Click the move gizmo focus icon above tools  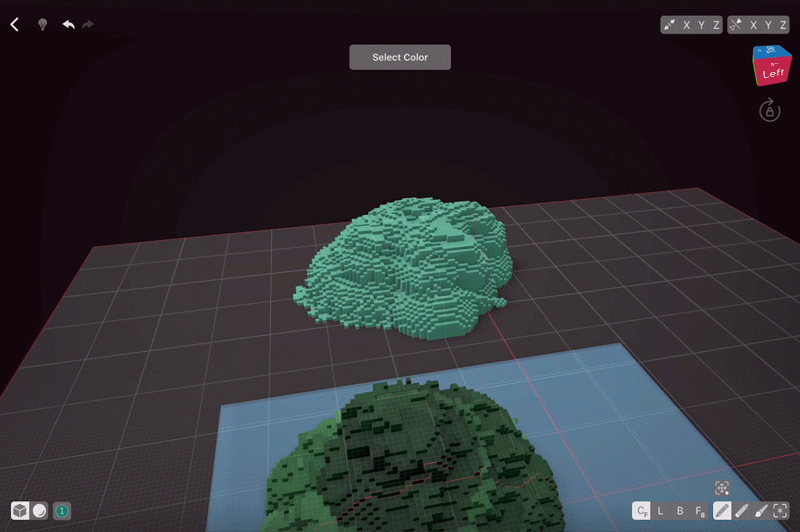click(722, 488)
